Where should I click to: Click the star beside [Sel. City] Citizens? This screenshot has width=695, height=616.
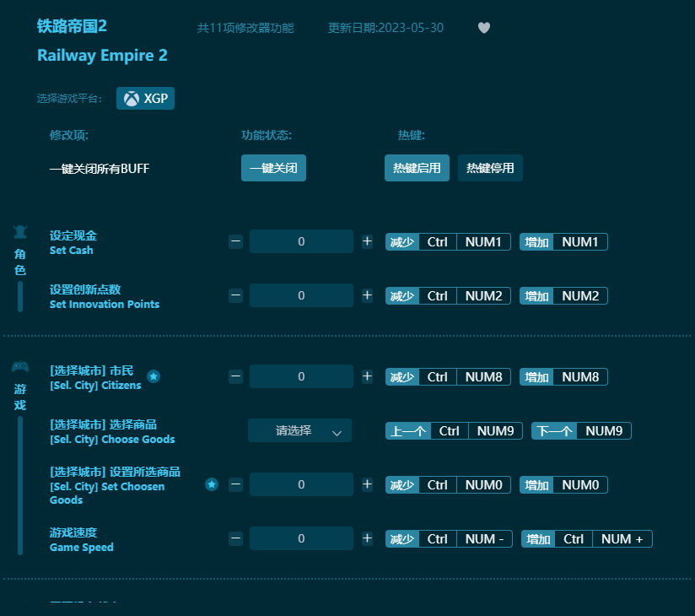[154, 377]
